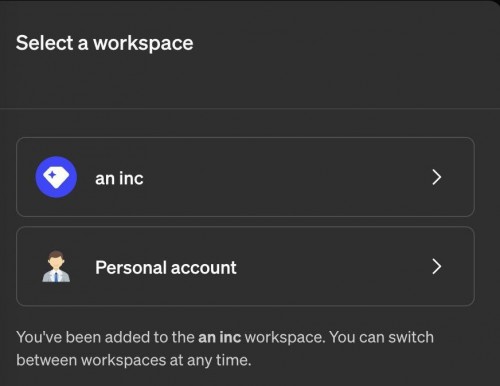Click the 'an inc' workspace name label

pos(119,178)
